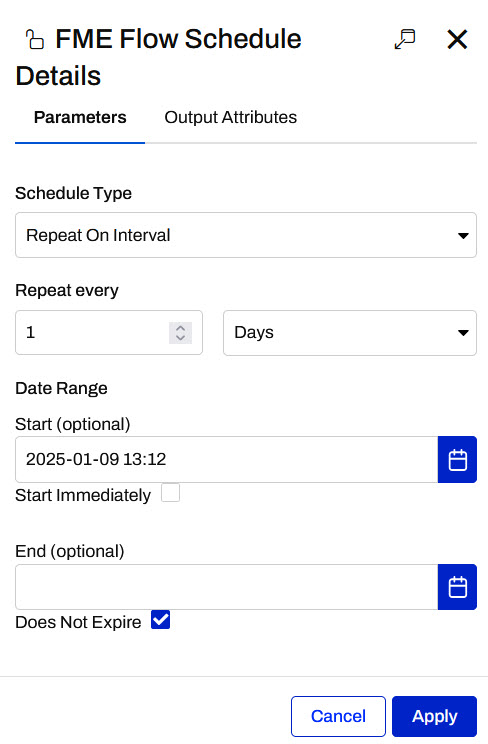
Task: Click the Does Not Expire label text
Action: click(78, 622)
